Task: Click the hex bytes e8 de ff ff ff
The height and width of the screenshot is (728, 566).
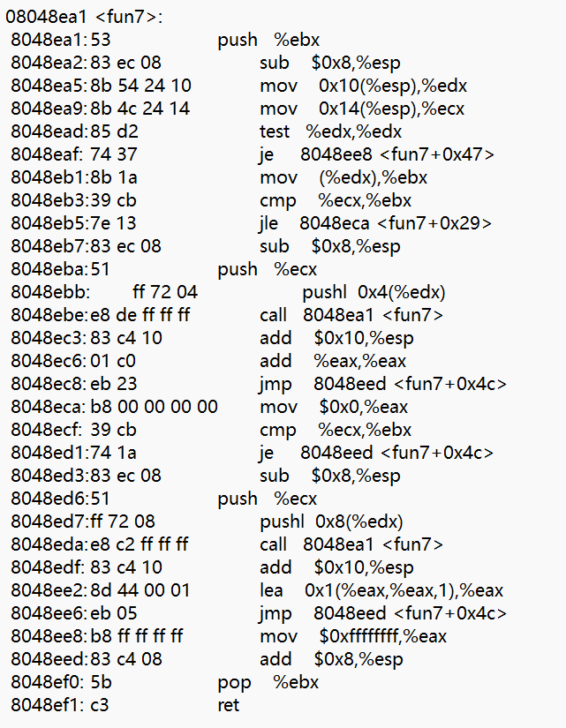Action: point(140,315)
